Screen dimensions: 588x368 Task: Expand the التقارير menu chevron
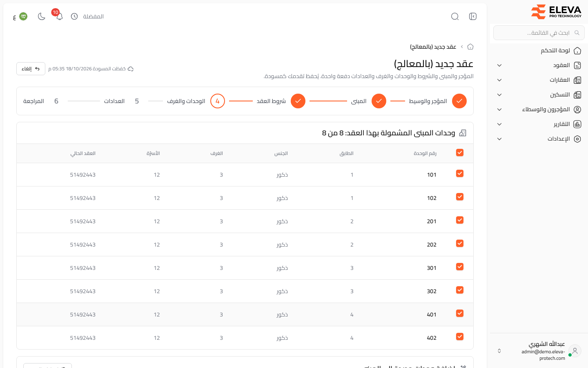499,124
